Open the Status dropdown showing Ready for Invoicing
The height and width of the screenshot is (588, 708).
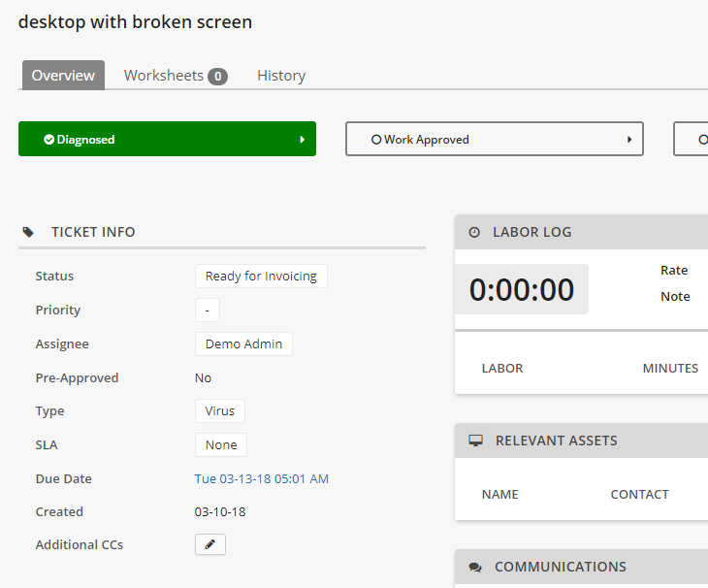coord(261,277)
